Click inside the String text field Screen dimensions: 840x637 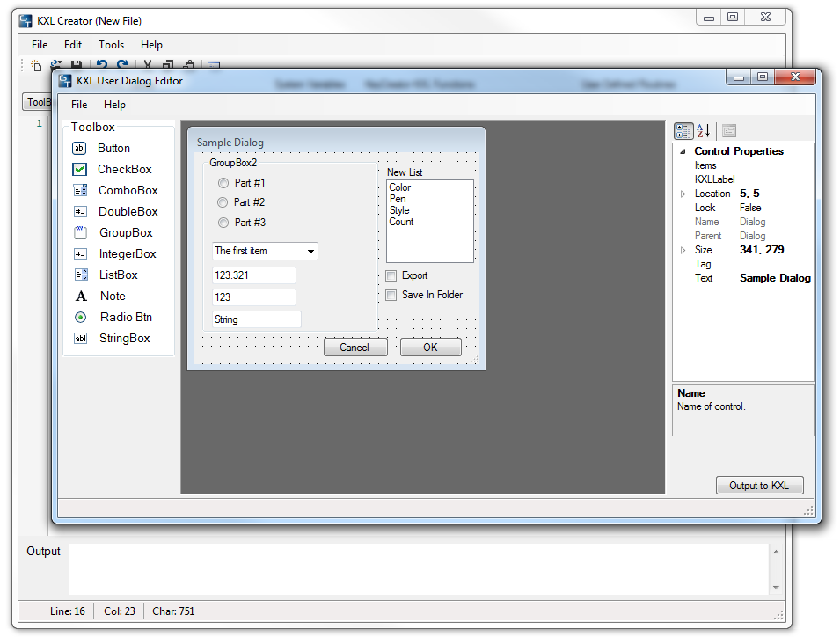pos(256,319)
